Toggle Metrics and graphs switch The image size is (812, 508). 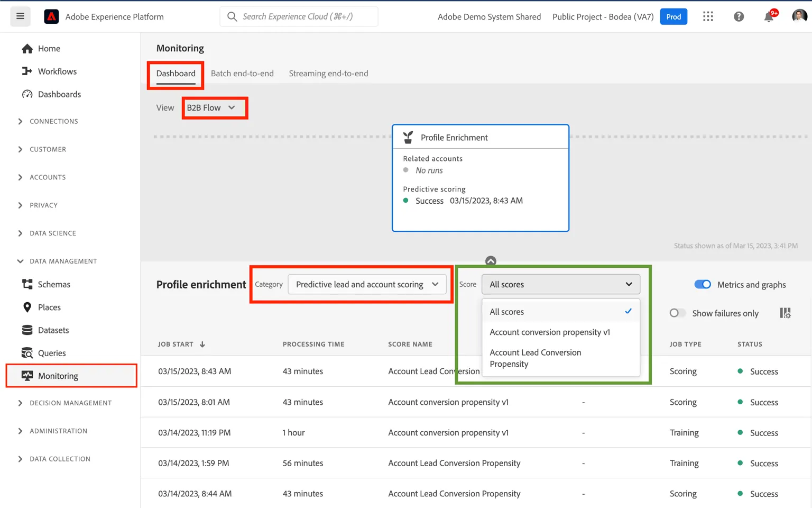tap(703, 285)
